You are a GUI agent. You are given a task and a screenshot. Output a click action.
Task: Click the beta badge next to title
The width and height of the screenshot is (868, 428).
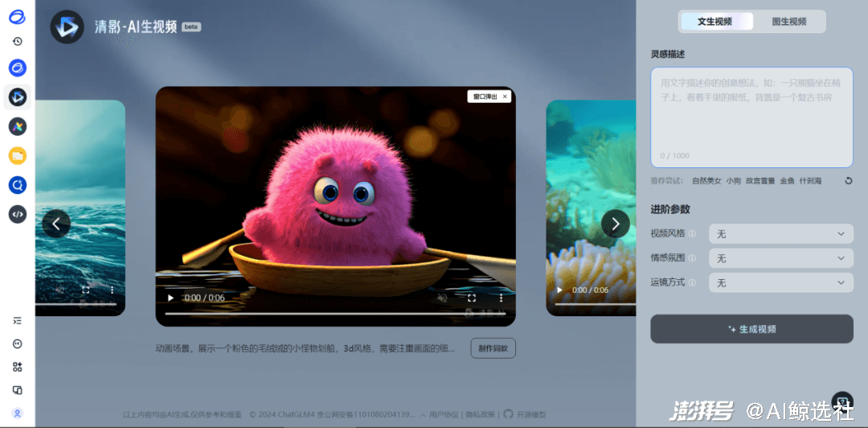pyautogui.click(x=191, y=27)
